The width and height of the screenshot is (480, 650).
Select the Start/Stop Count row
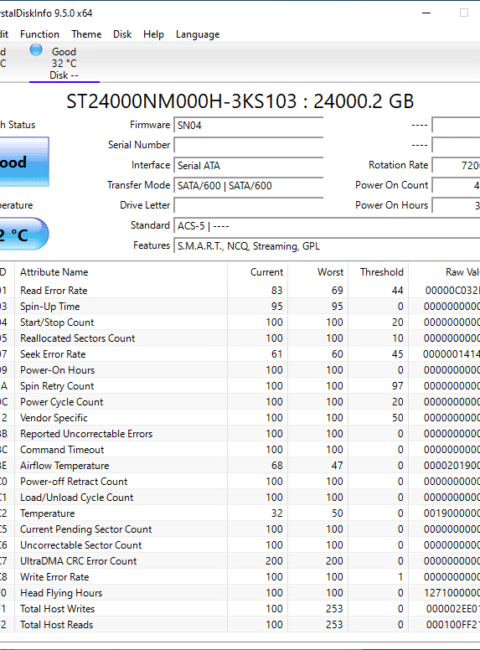pos(240,322)
